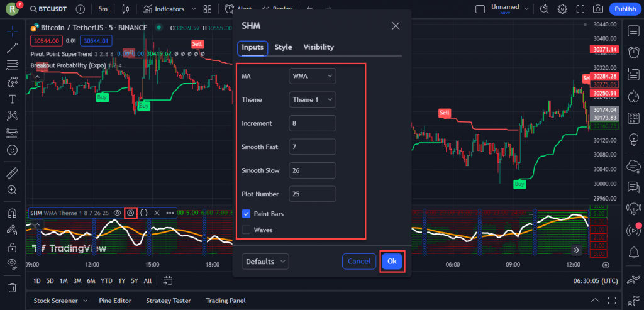Screen dimensions: 644x310
Task: Open the Strategy Tester tab
Action: pos(169,301)
